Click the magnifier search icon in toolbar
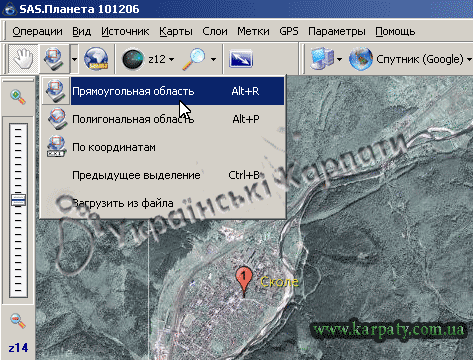The image size is (473, 360). (194, 59)
